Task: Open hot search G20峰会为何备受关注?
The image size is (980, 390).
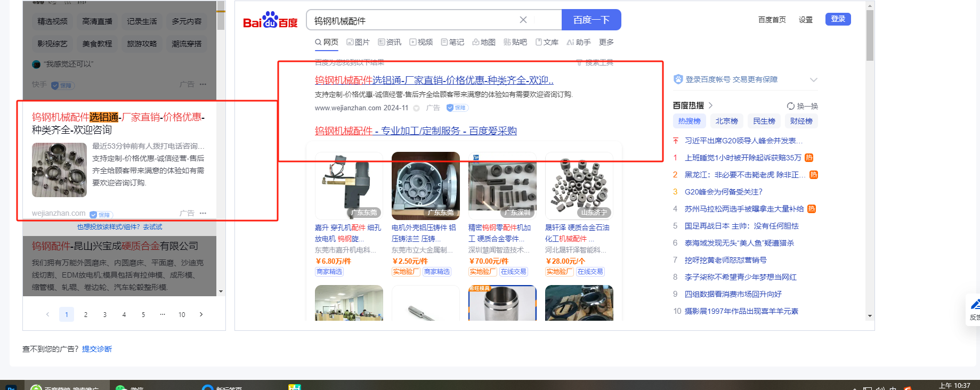Action: coord(724,192)
